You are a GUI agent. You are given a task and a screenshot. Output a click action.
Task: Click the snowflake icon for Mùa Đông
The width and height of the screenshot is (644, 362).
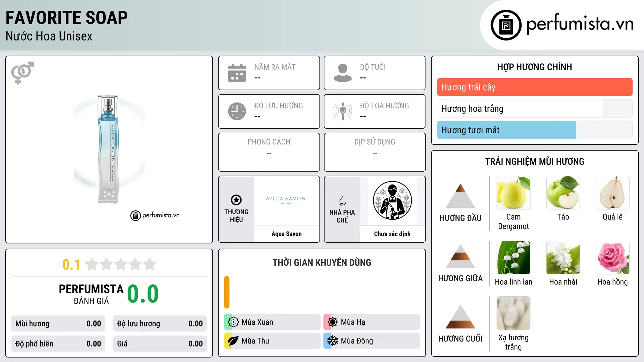point(333,341)
